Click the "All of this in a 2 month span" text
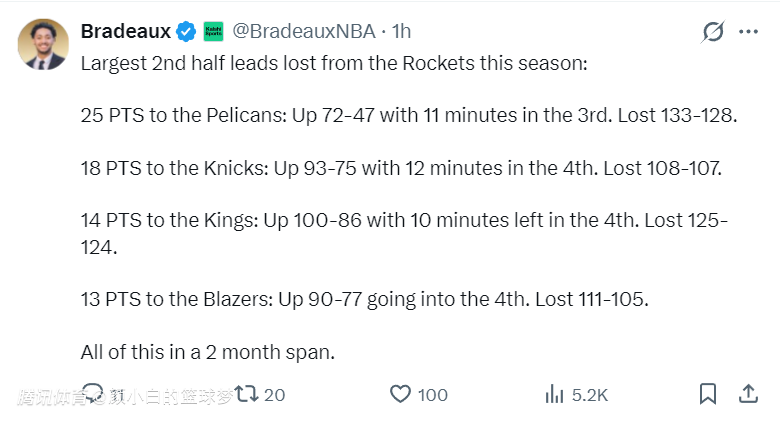Viewport: 780px width, 421px height. coord(206,352)
